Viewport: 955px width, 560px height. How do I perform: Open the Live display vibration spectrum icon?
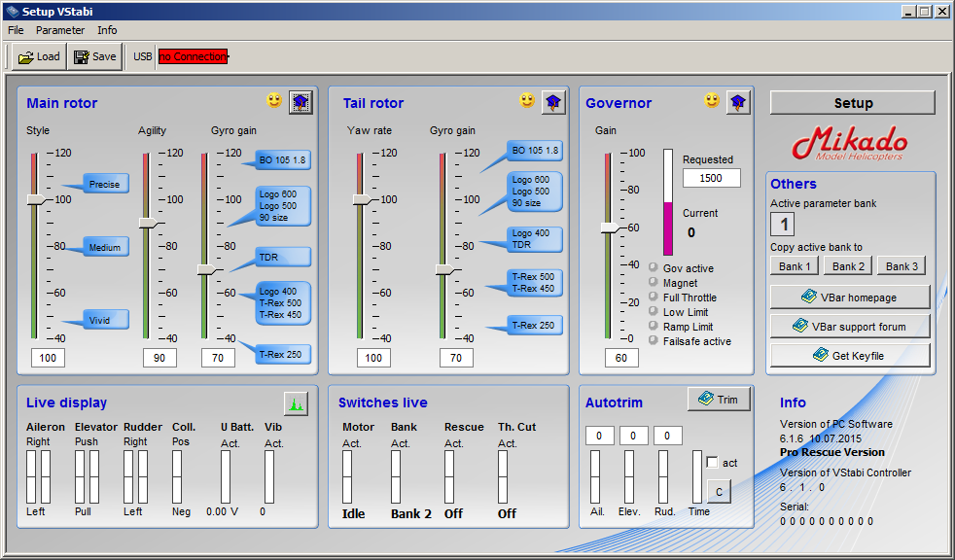[296, 402]
